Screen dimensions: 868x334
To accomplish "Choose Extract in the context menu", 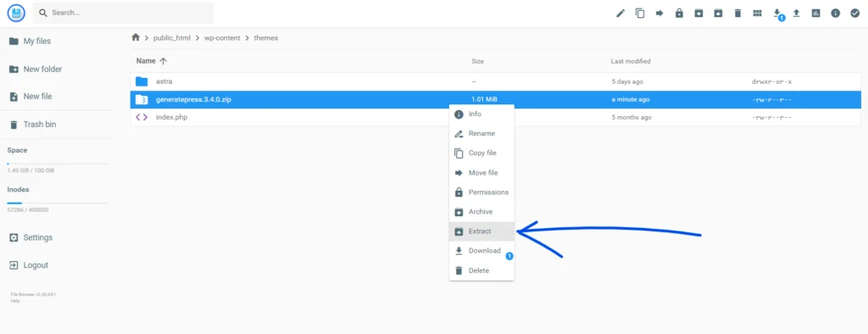I will 481,231.
